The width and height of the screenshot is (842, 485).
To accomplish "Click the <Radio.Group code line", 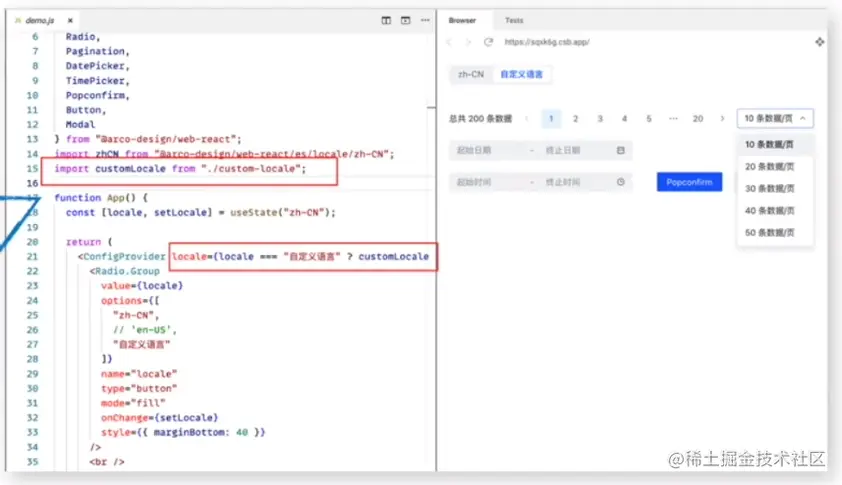I will coord(125,271).
